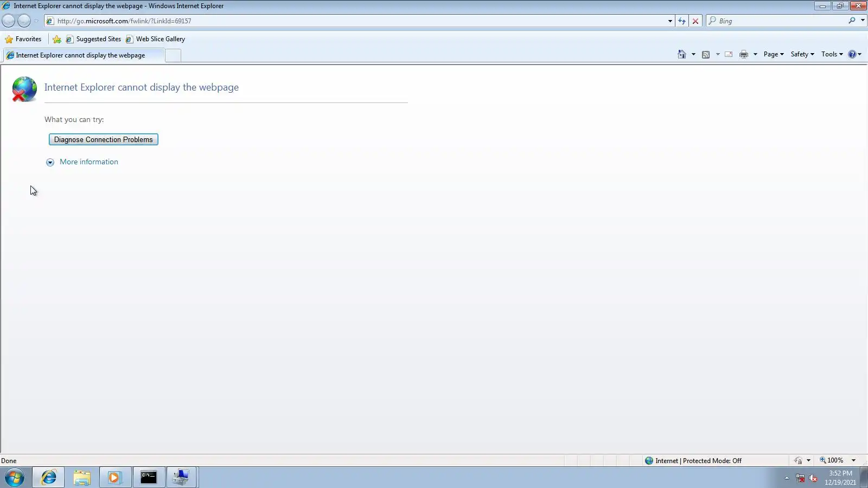Click the Show desktop button
Image resolution: width=868 pixels, height=488 pixels.
pyautogui.click(x=864, y=478)
